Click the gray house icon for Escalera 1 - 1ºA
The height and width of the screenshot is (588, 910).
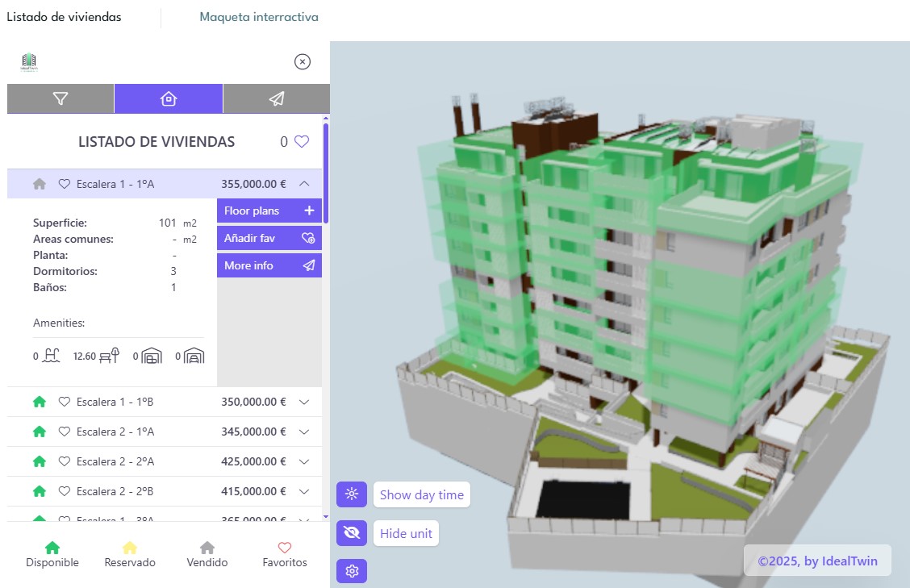click(40, 184)
